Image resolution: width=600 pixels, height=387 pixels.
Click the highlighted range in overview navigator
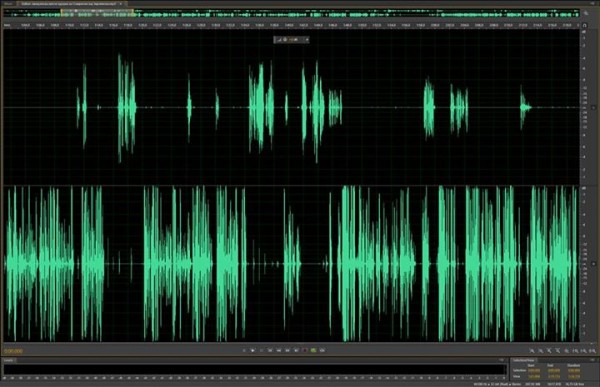(x=97, y=13)
